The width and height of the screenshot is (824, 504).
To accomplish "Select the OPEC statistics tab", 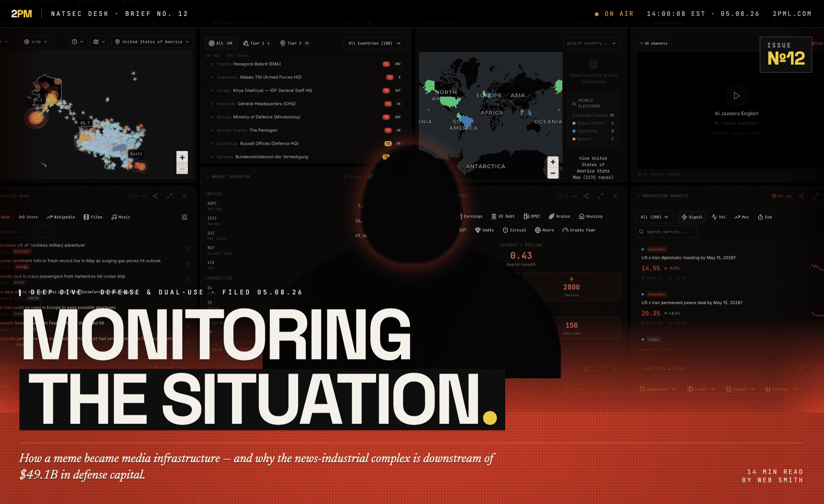I will click(532, 216).
